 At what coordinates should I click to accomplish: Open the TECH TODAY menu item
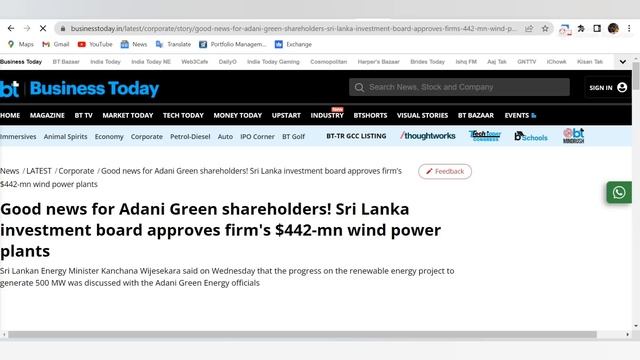[183, 116]
